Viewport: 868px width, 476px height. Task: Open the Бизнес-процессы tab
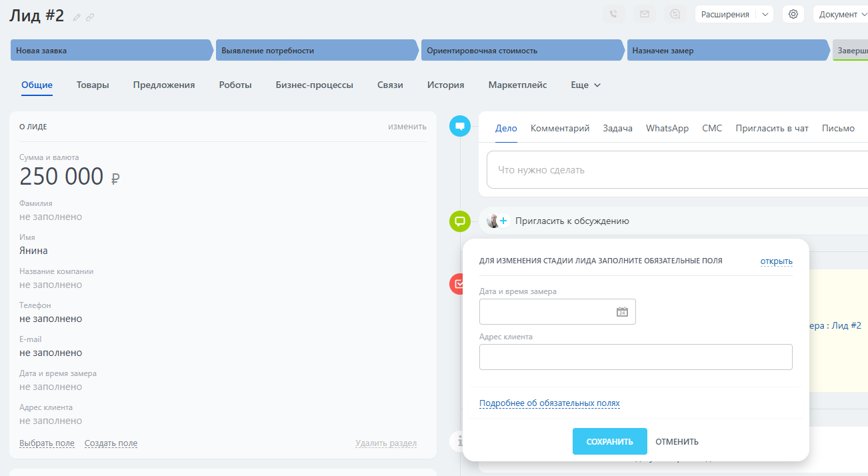pos(315,85)
